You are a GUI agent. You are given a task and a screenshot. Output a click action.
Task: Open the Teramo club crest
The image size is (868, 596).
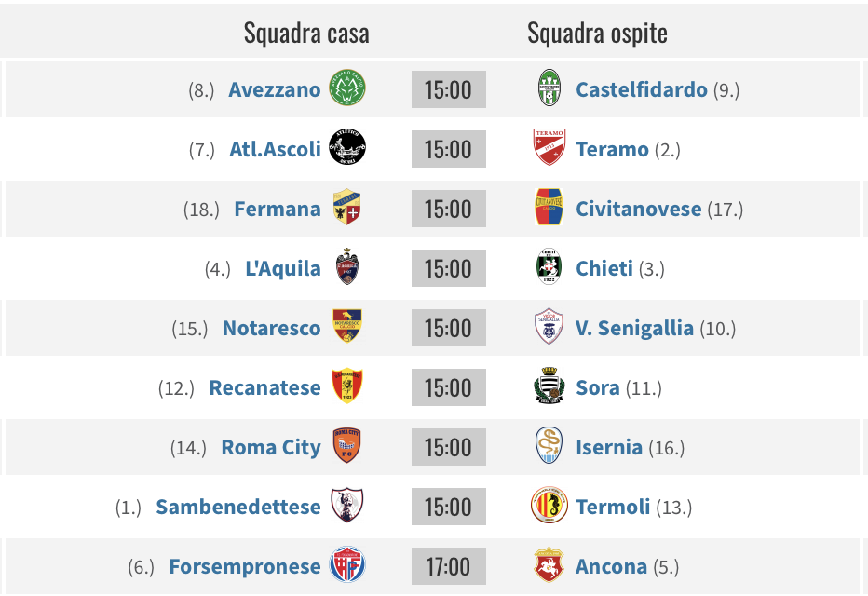point(549,149)
